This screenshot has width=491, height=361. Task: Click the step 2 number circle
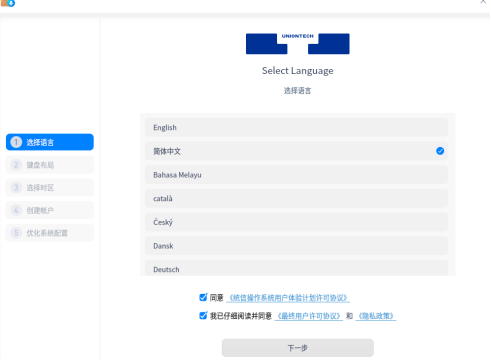click(x=16, y=165)
